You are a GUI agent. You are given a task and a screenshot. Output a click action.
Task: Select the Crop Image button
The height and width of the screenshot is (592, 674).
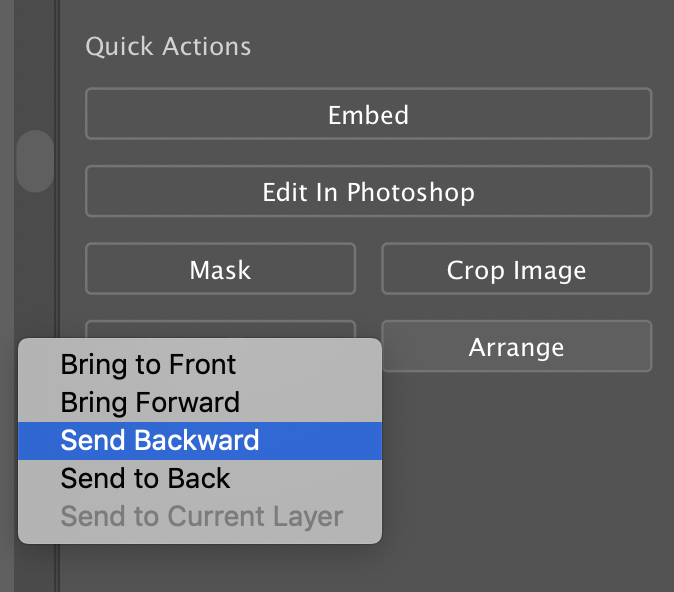516,270
